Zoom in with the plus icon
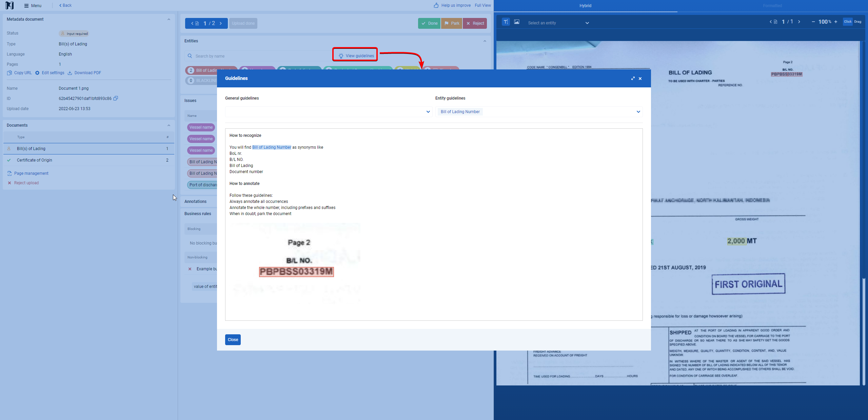Image resolution: width=868 pixels, height=420 pixels. pos(836,22)
